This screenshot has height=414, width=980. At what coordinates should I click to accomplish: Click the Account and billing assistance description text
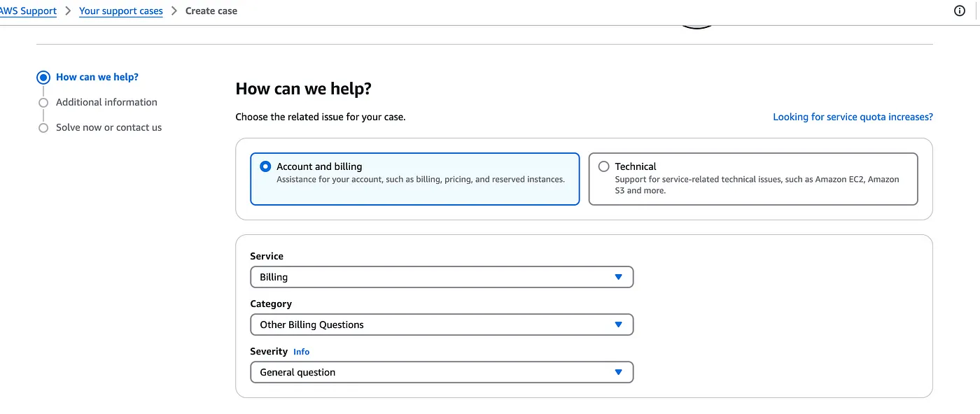click(x=421, y=179)
